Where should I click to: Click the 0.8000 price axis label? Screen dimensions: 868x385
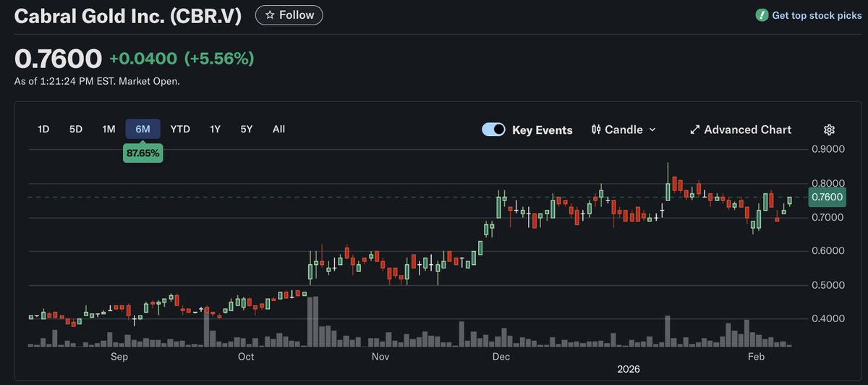827,184
